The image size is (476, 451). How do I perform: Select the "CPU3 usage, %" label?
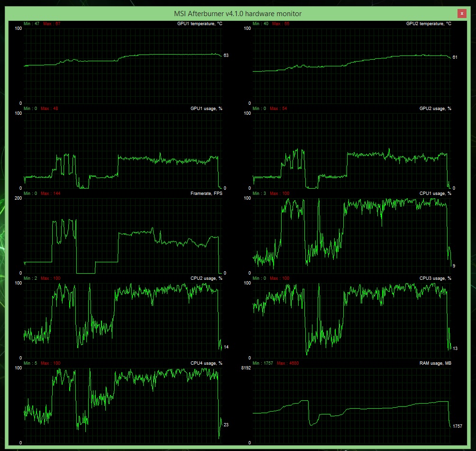[435, 278]
